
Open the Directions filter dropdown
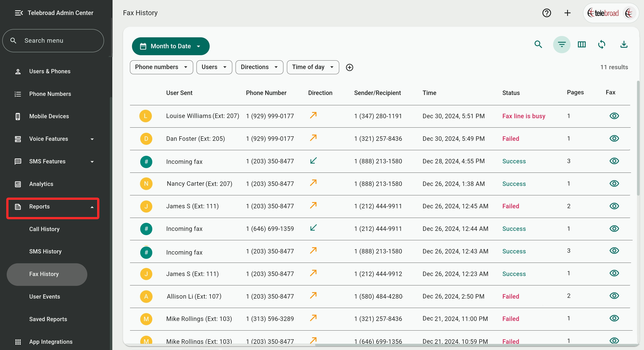259,67
